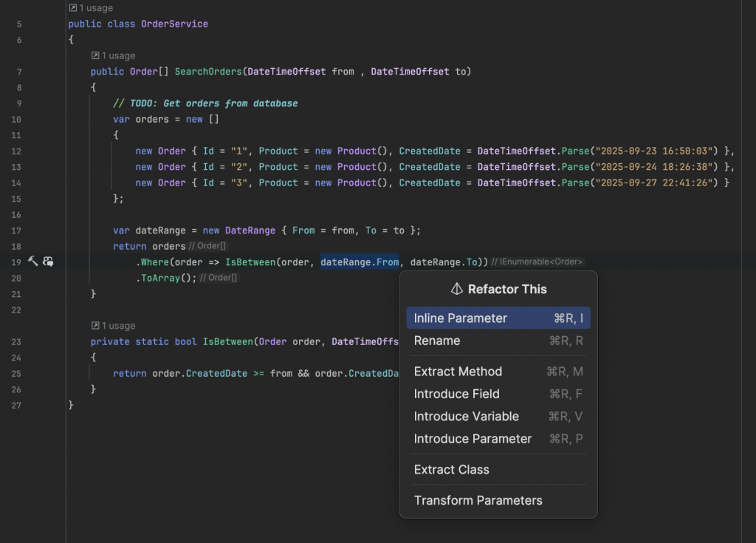Click the usage icon above the OrderService class
This screenshot has height=543, width=756.
point(72,8)
